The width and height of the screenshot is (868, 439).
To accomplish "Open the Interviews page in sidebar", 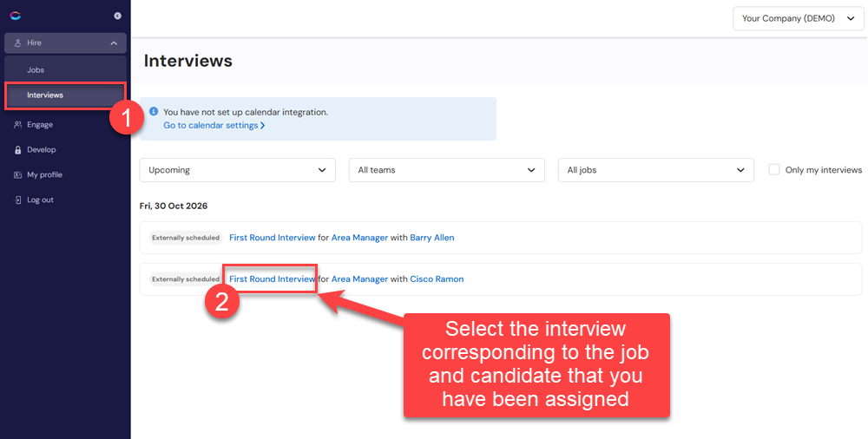I will pyautogui.click(x=65, y=95).
